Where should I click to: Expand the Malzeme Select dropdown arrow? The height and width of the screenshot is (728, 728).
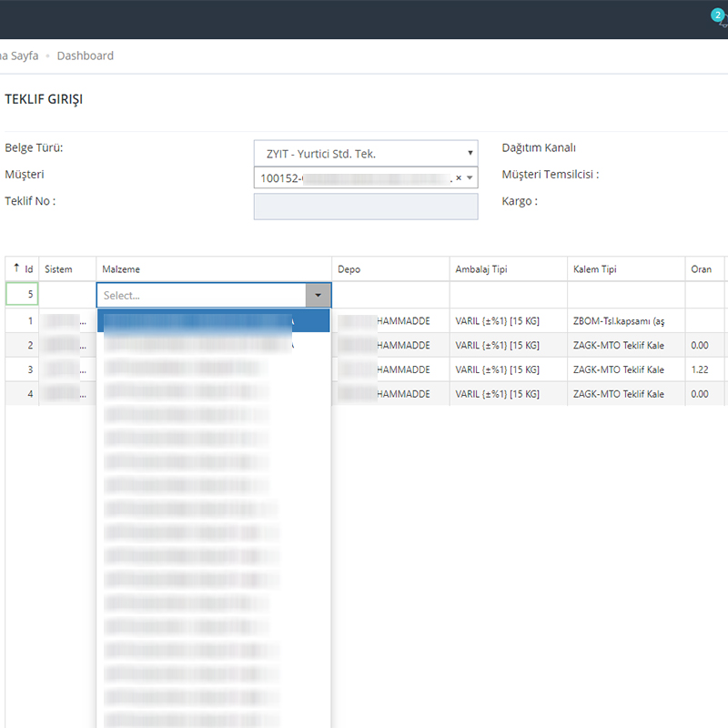[318, 295]
